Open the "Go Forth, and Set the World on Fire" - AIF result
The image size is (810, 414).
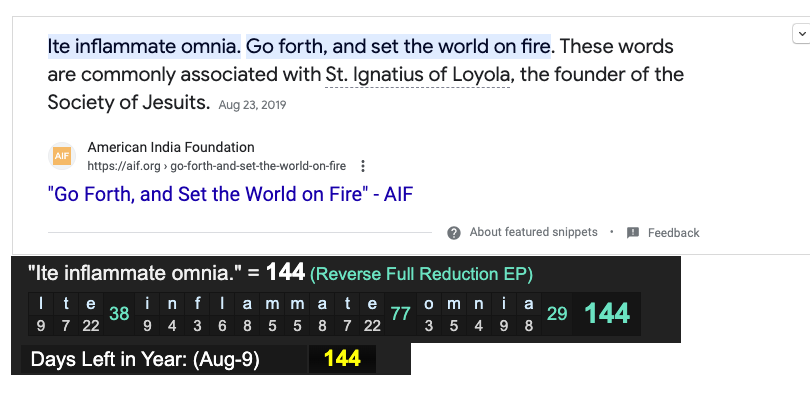point(230,194)
